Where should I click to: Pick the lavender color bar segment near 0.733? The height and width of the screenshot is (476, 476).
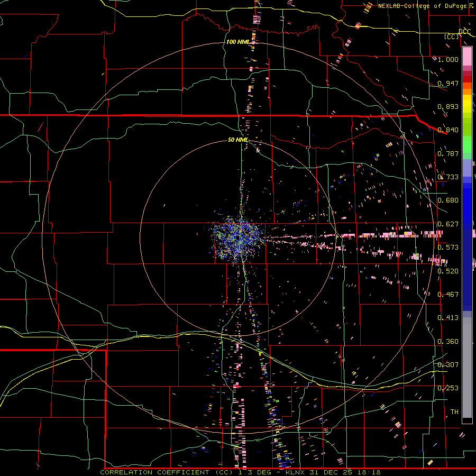tap(467, 168)
